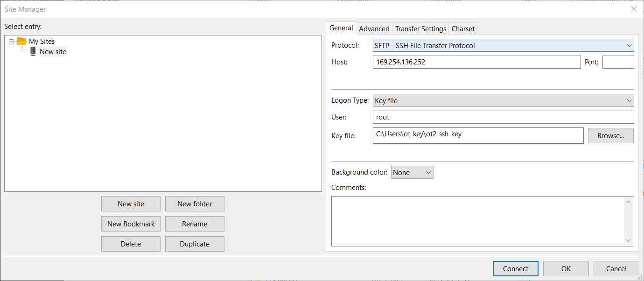Switch to the Advanced tab

pos(374,29)
